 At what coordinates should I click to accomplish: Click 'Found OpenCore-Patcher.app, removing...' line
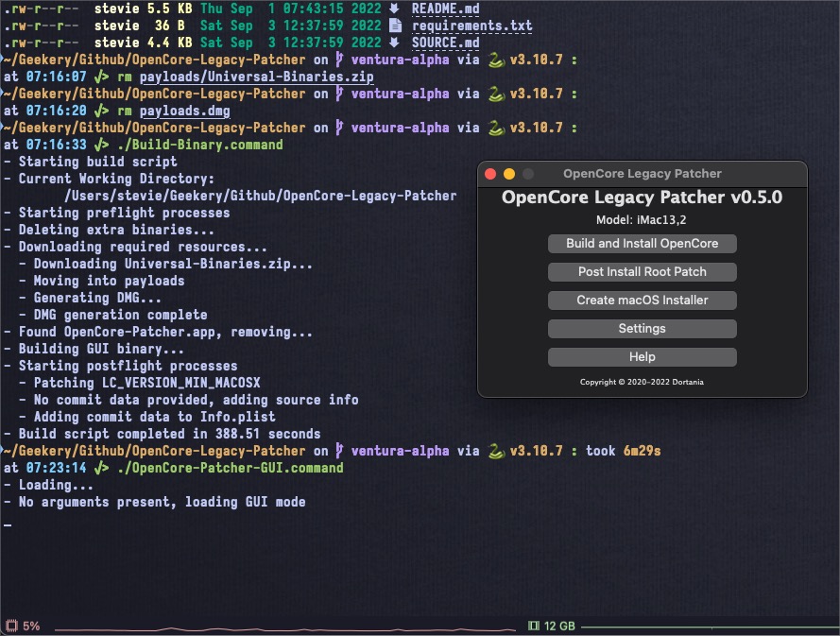point(165,332)
